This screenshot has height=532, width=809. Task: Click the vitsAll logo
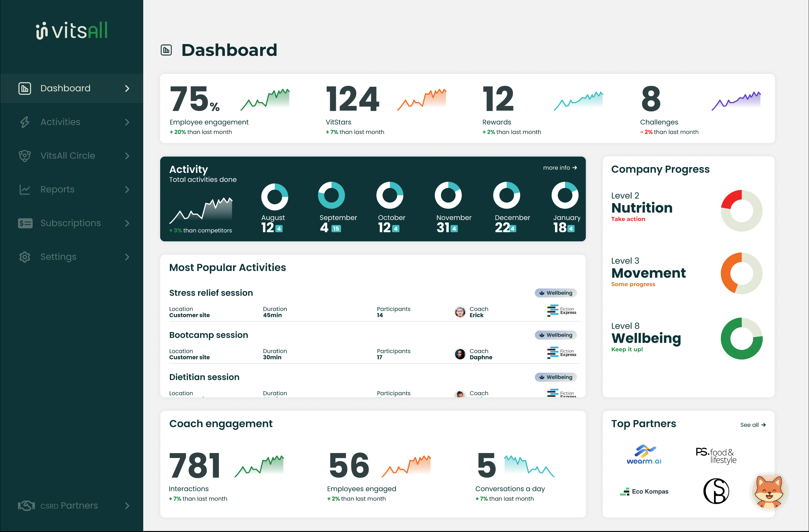click(x=72, y=30)
